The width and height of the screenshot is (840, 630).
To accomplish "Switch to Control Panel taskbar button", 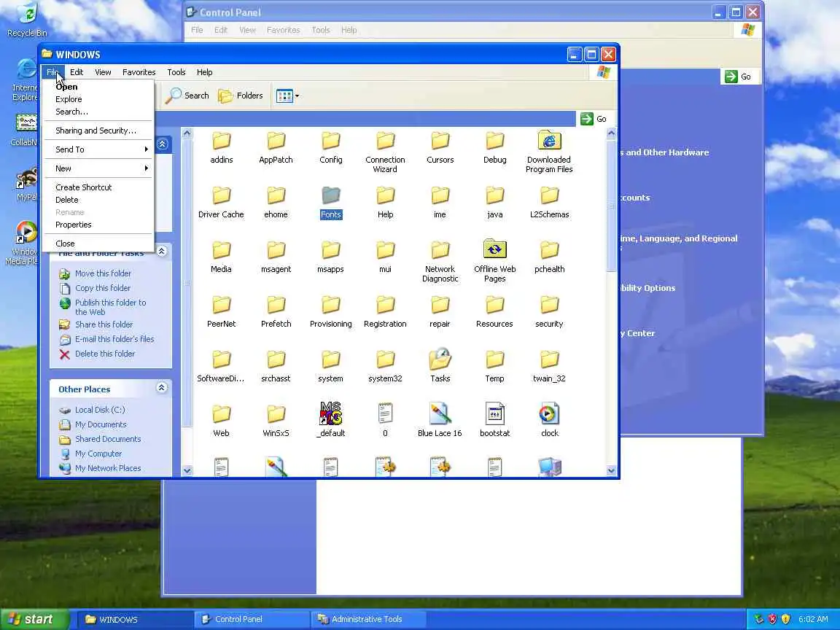I will pos(252,619).
